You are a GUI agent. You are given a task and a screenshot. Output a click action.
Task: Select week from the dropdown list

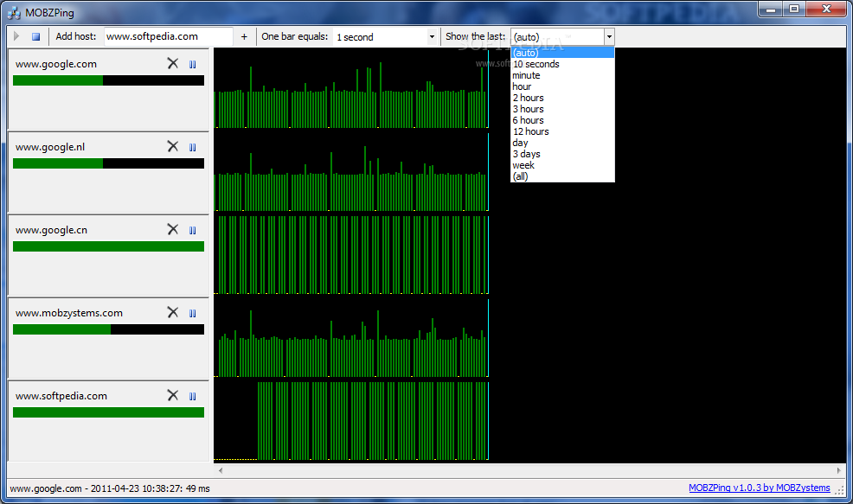tap(562, 165)
